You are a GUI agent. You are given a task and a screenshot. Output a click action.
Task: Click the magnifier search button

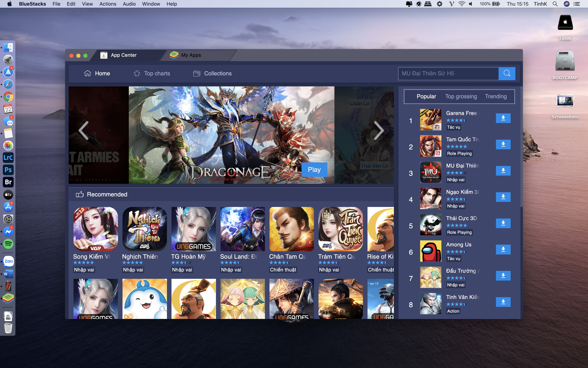507,73
